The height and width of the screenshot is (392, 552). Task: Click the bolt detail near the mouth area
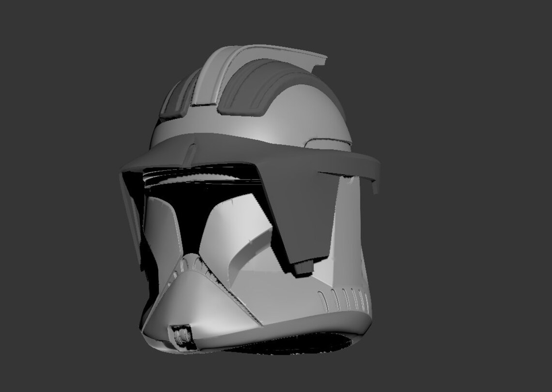(183, 334)
